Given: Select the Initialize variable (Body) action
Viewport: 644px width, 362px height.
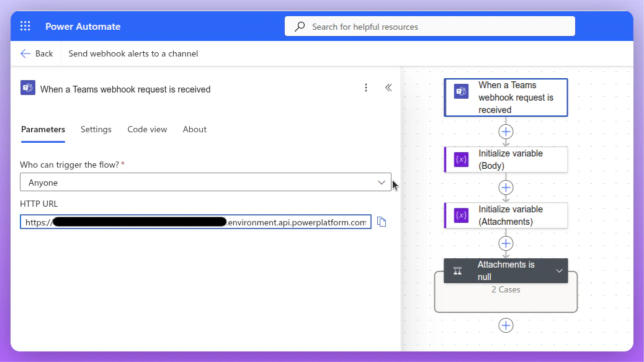Looking at the screenshot, I should tap(506, 160).
